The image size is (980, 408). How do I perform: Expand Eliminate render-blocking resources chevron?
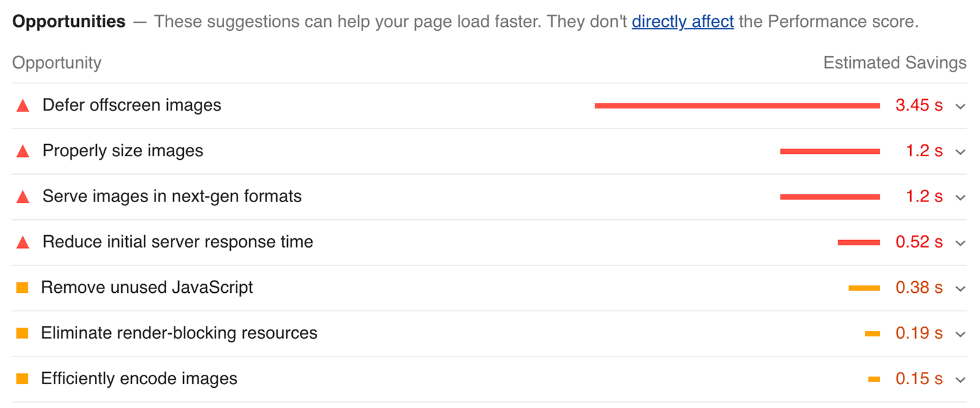(x=960, y=334)
